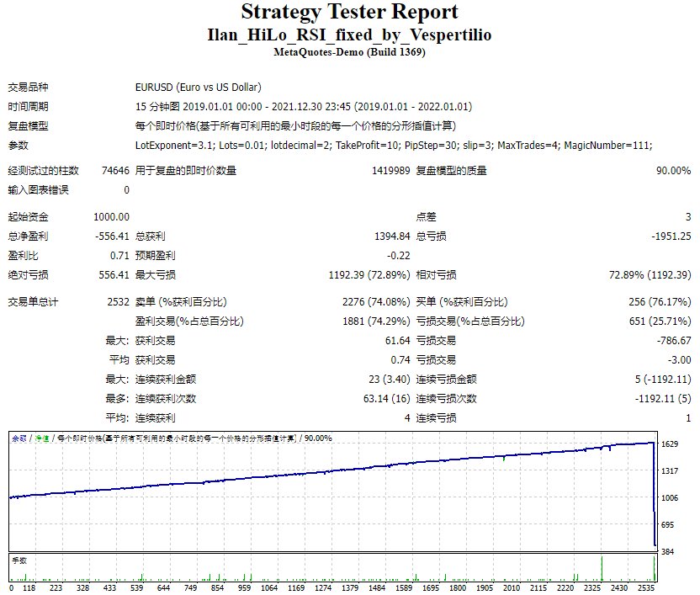The width and height of the screenshot is (700, 595).
Task: Click the 点差 spread label
Action: click(427, 217)
